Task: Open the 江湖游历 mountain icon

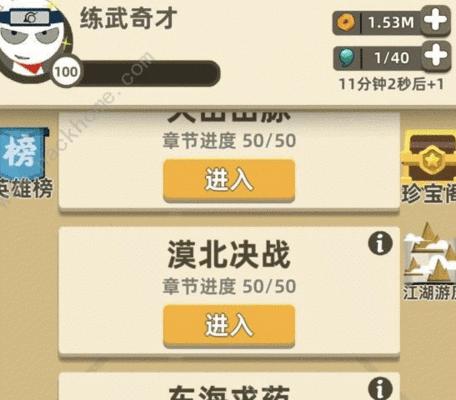Action: [x=430, y=262]
